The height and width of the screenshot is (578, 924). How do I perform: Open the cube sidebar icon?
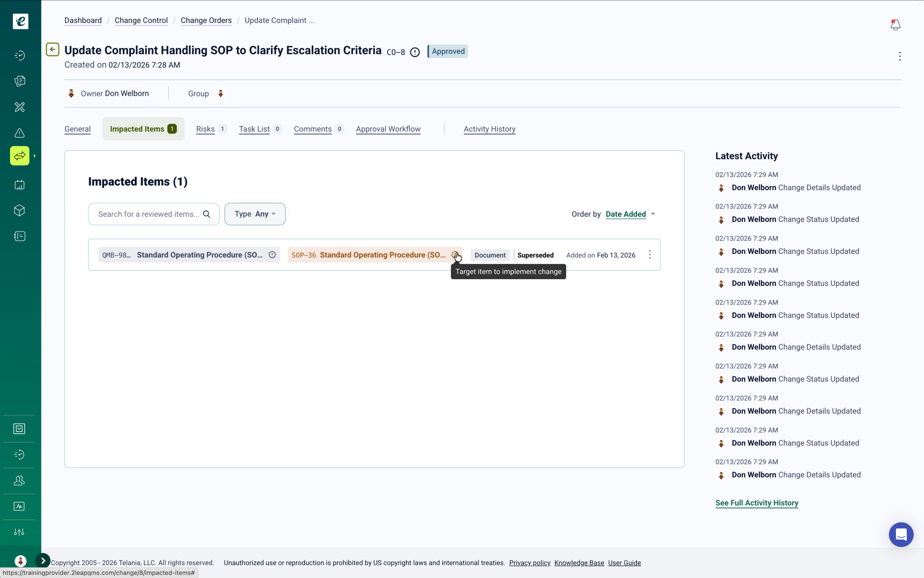pos(19,210)
